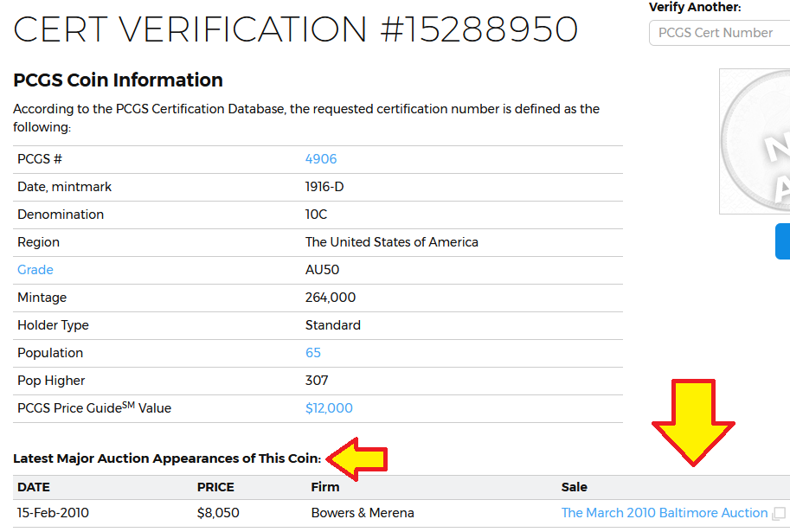
Task: Open the coin image placeholder thumbnail
Action: pyautogui.click(x=755, y=142)
